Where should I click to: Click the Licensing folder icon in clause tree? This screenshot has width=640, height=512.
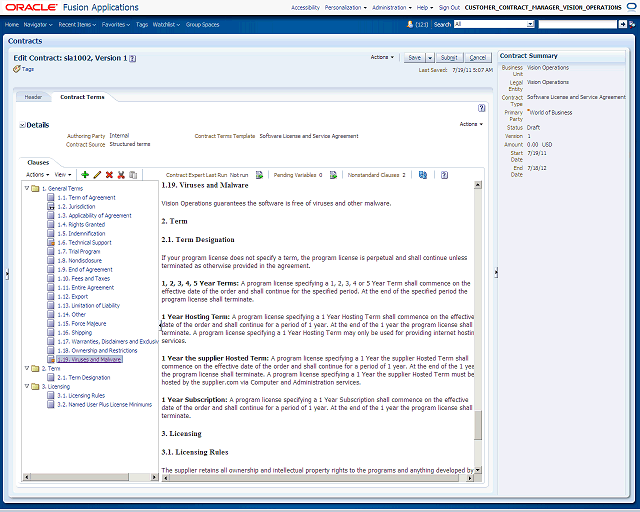pyautogui.click(x=35, y=386)
